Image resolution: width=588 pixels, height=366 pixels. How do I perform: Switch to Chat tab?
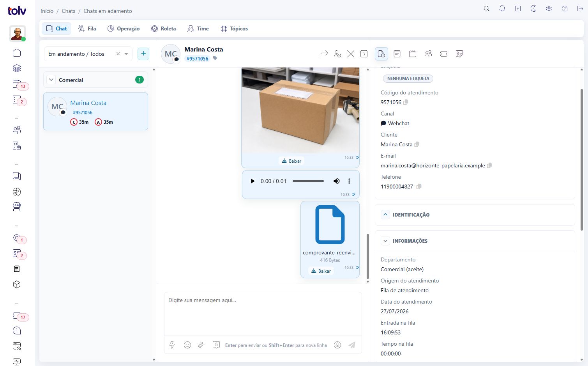[57, 28]
